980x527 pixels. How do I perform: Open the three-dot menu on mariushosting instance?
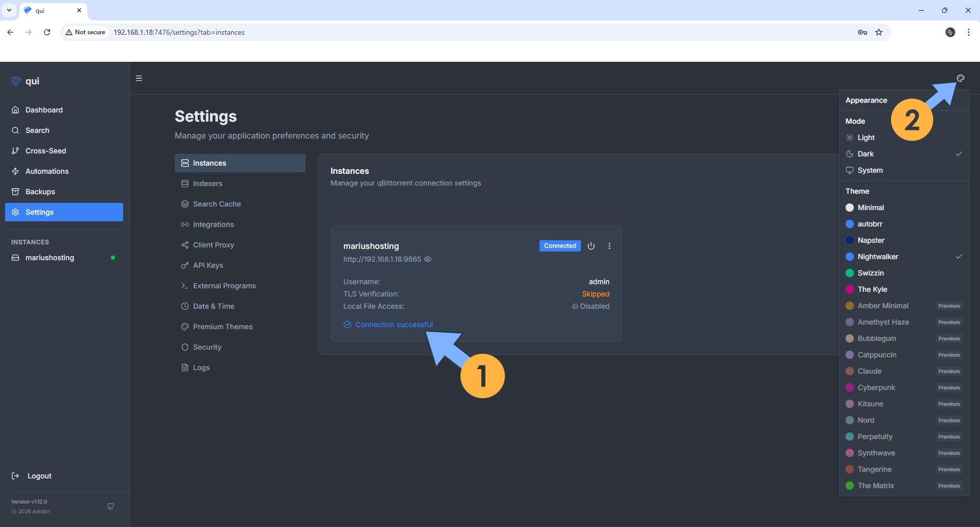click(609, 246)
